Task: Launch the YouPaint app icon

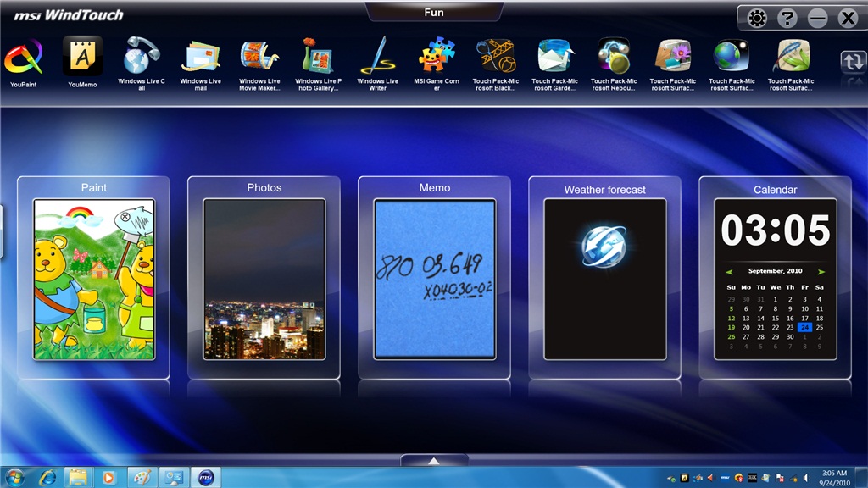Action: (x=23, y=58)
